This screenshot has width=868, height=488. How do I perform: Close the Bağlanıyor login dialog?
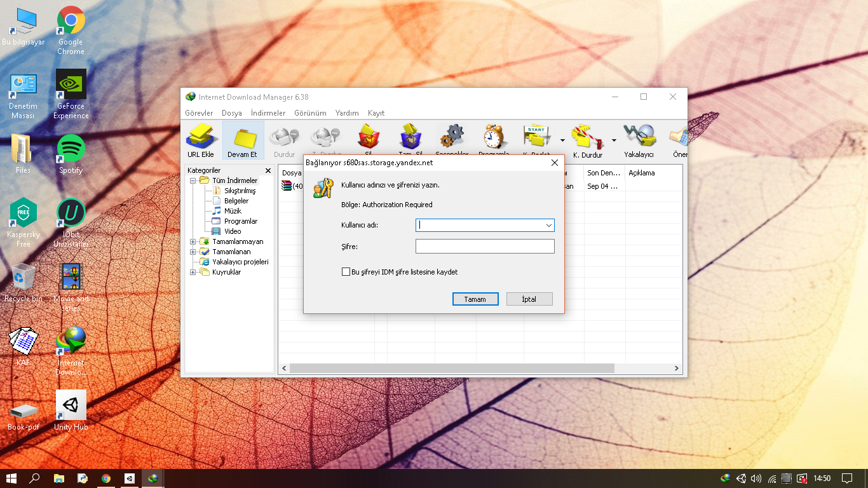554,163
